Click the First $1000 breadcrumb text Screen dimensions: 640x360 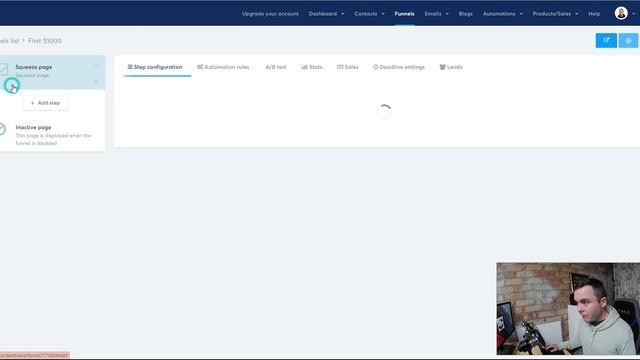tap(45, 41)
